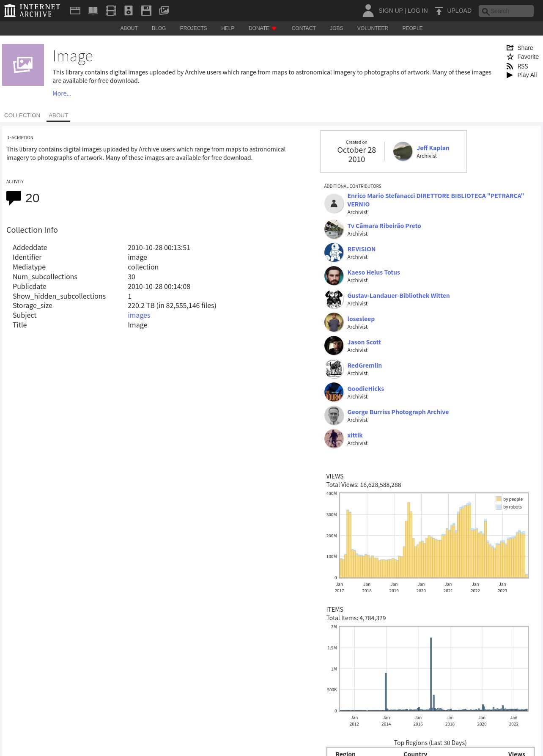The width and height of the screenshot is (543, 756).
Task: Click Jason Scott's avatar
Action: 334,346
